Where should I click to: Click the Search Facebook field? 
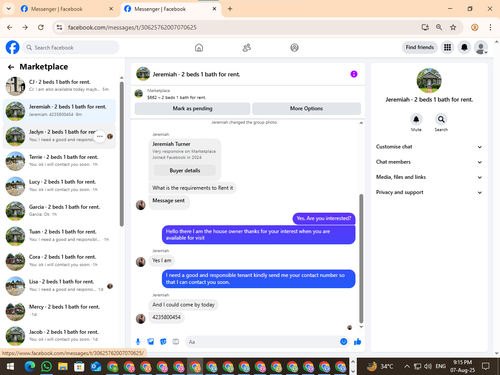point(71,47)
